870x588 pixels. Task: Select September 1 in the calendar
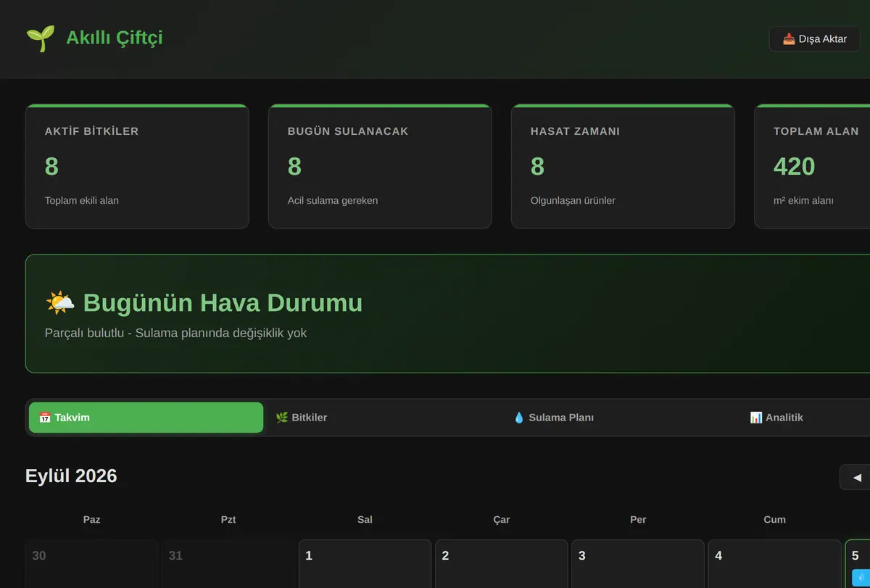point(365,564)
